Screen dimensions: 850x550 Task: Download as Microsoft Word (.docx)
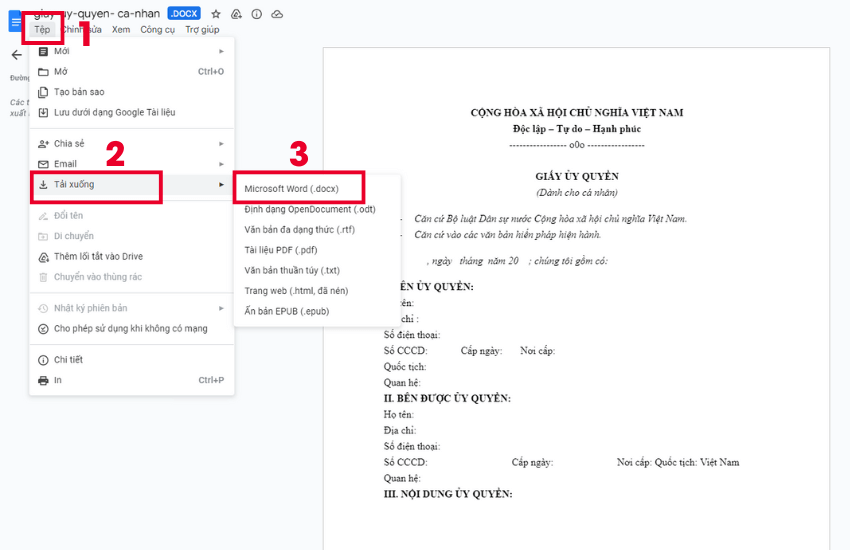coord(317,189)
